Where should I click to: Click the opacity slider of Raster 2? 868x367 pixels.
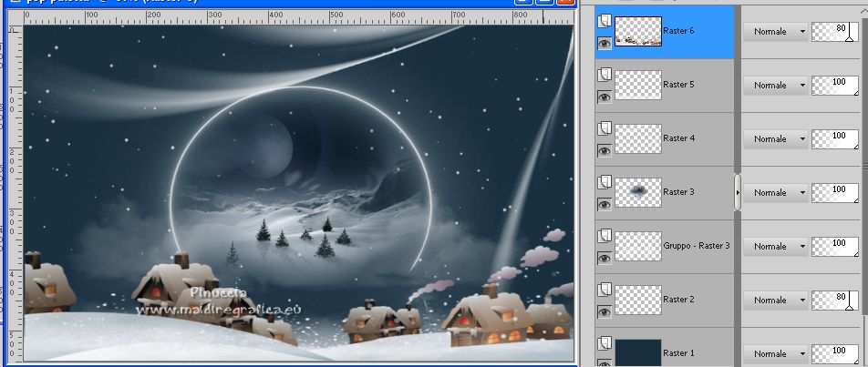(835, 300)
